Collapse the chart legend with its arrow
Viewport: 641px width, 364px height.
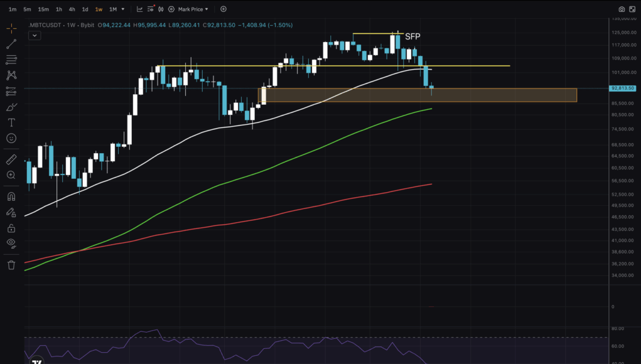(x=35, y=35)
